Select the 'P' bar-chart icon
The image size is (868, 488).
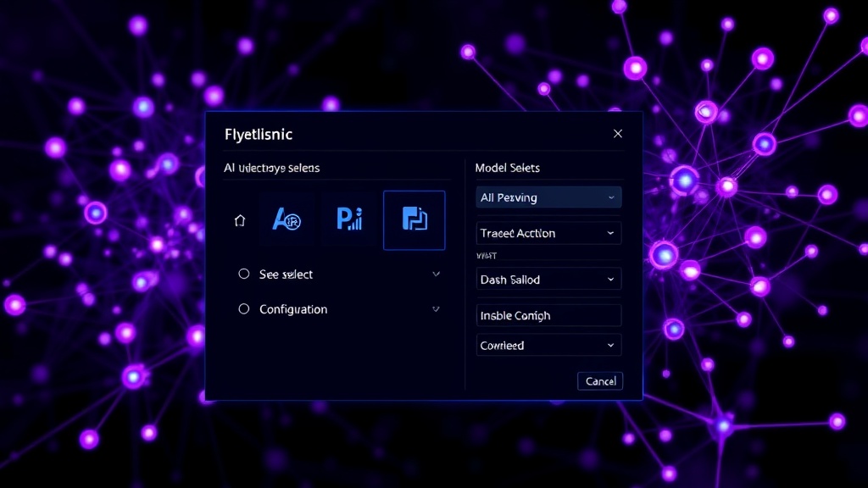tap(349, 219)
